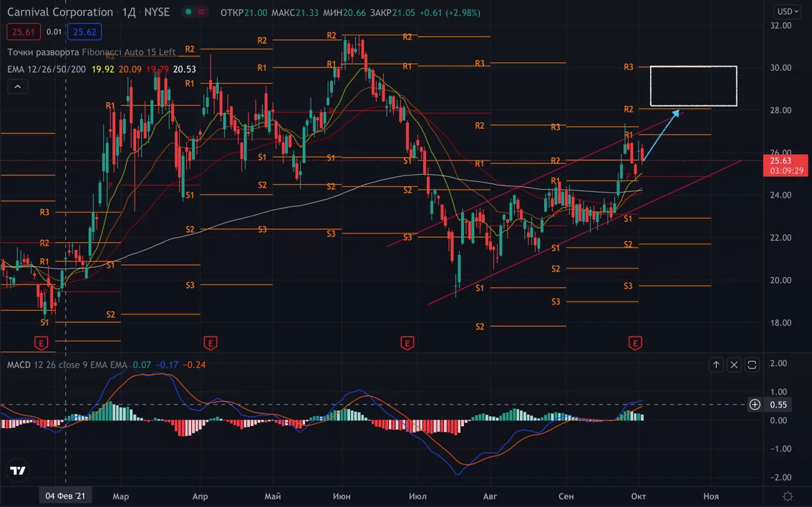This screenshot has height=507, width=812.
Task: Click the 0.55 MACD crosshair value label
Action: pyautogui.click(x=778, y=405)
